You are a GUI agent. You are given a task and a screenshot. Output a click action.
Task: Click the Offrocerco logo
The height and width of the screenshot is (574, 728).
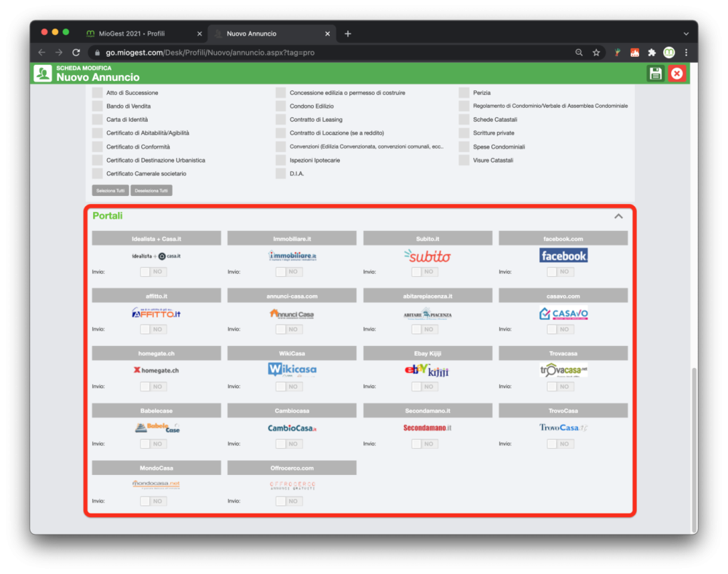click(x=293, y=485)
